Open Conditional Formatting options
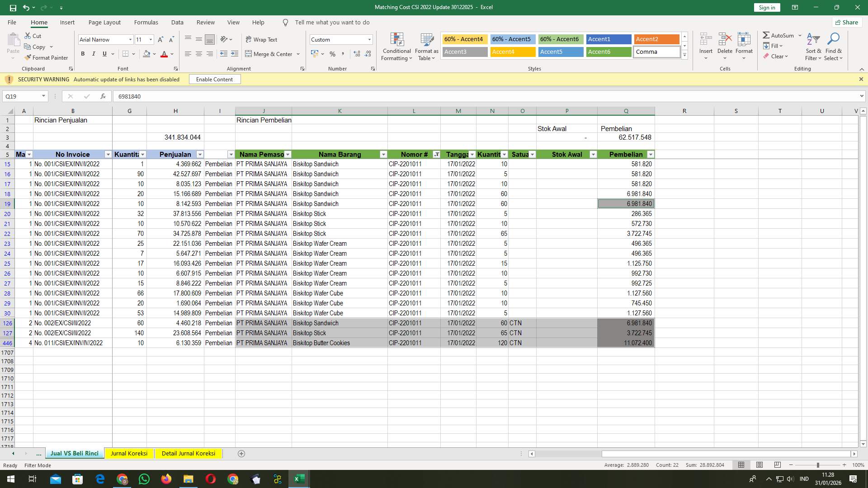The width and height of the screenshot is (868, 488). click(x=396, y=46)
